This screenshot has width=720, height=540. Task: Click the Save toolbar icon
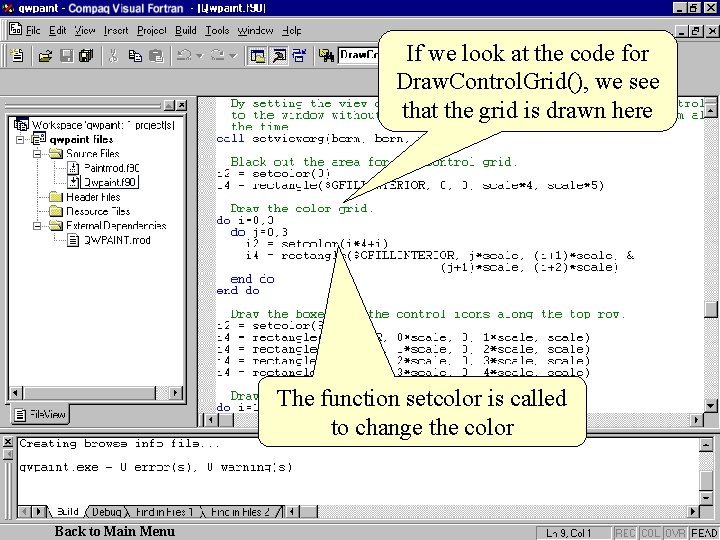pyautogui.click(x=67, y=56)
